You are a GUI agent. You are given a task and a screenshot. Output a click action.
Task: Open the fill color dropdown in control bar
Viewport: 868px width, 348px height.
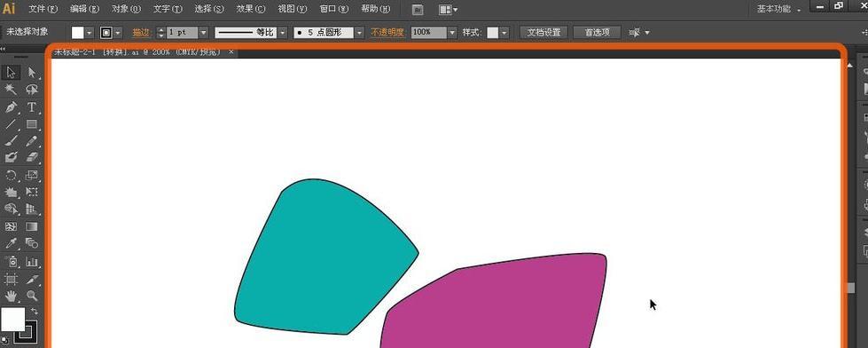[x=90, y=33]
